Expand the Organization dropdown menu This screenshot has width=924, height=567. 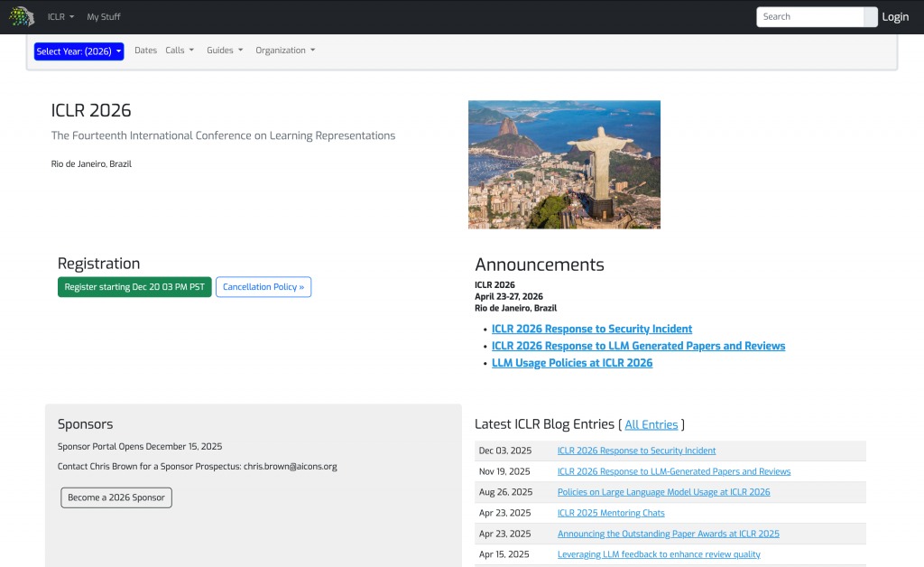285,51
